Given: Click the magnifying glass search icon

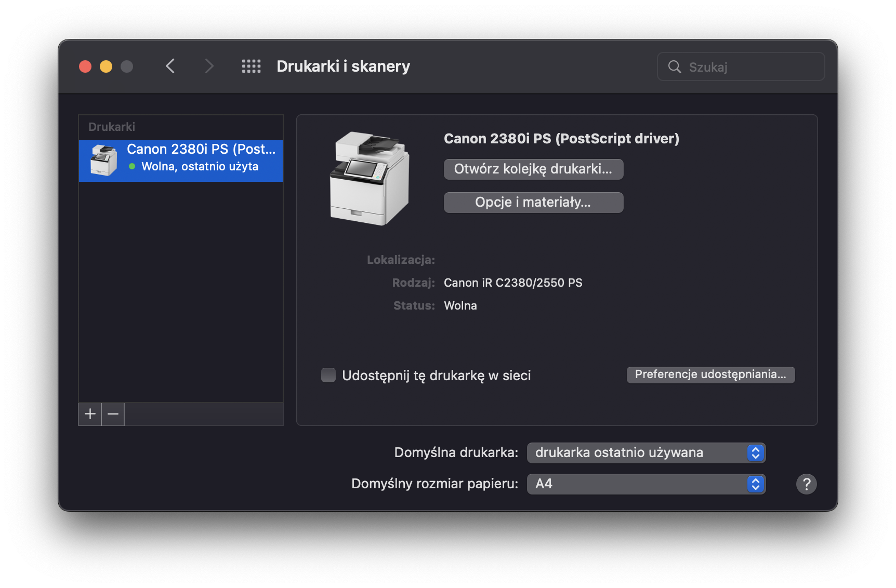Looking at the screenshot, I should click(x=675, y=67).
